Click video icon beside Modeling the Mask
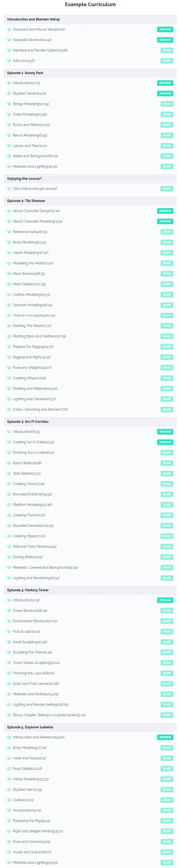 pyautogui.click(x=9, y=263)
